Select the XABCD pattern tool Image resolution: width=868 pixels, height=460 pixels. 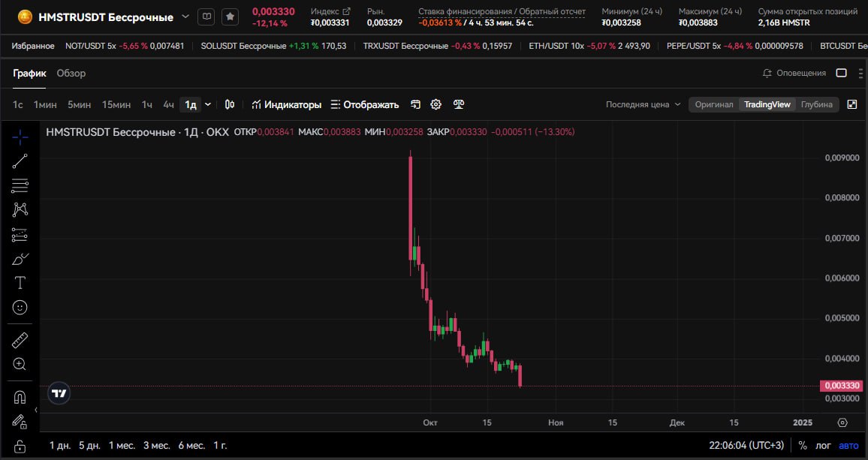pyautogui.click(x=20, y=209)
